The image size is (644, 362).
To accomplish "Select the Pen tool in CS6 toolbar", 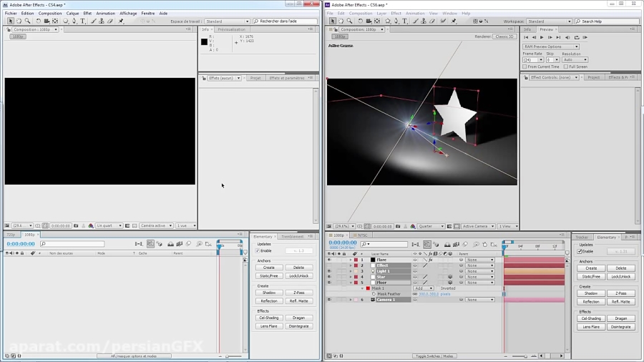I will [396, 21].
